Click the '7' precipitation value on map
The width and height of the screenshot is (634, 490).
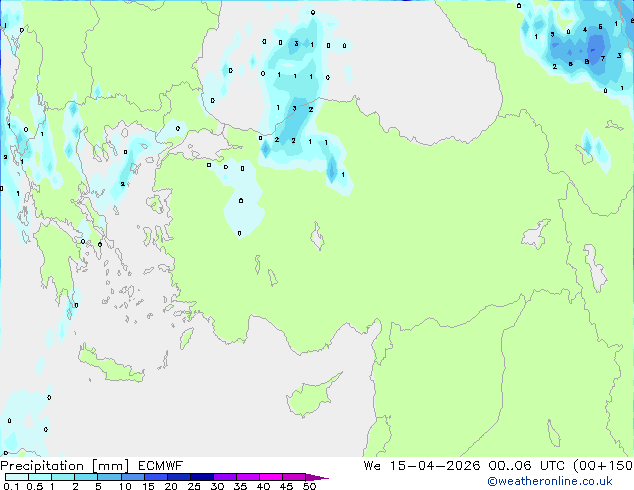603,59
